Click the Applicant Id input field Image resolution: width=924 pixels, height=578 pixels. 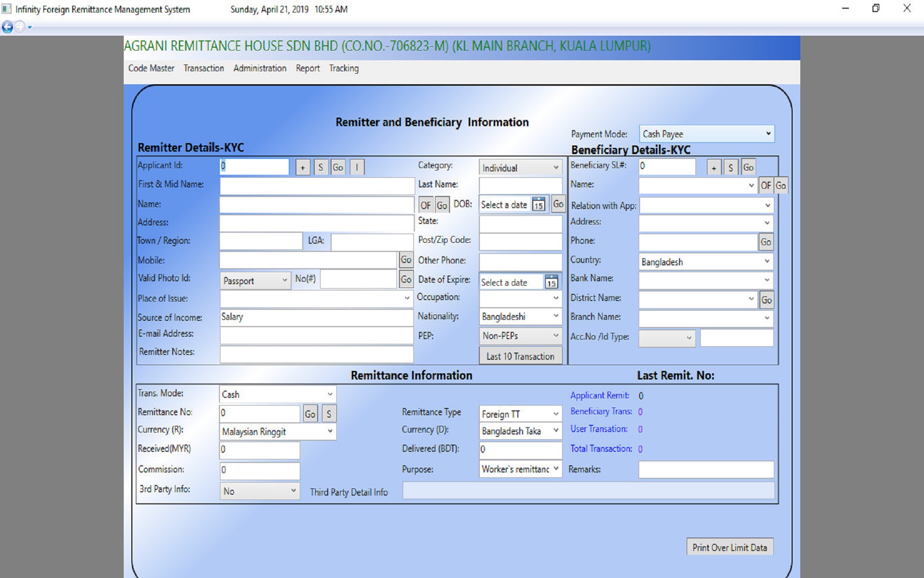(254, 167)
